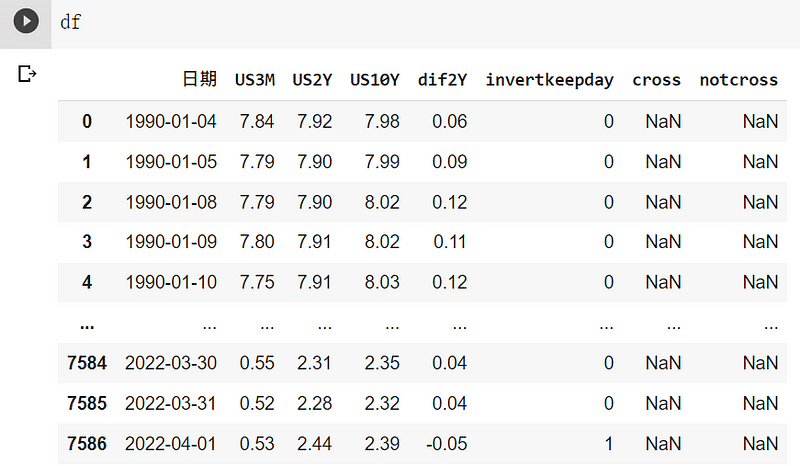Click the 日期 column header

(x=199, y=80)
